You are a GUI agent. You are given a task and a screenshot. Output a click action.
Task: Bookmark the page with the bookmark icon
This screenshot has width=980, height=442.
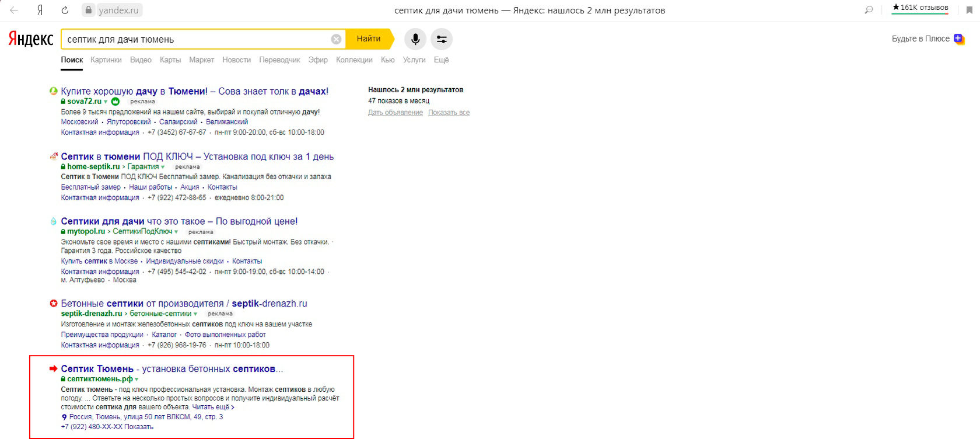(x=970, y=10)
